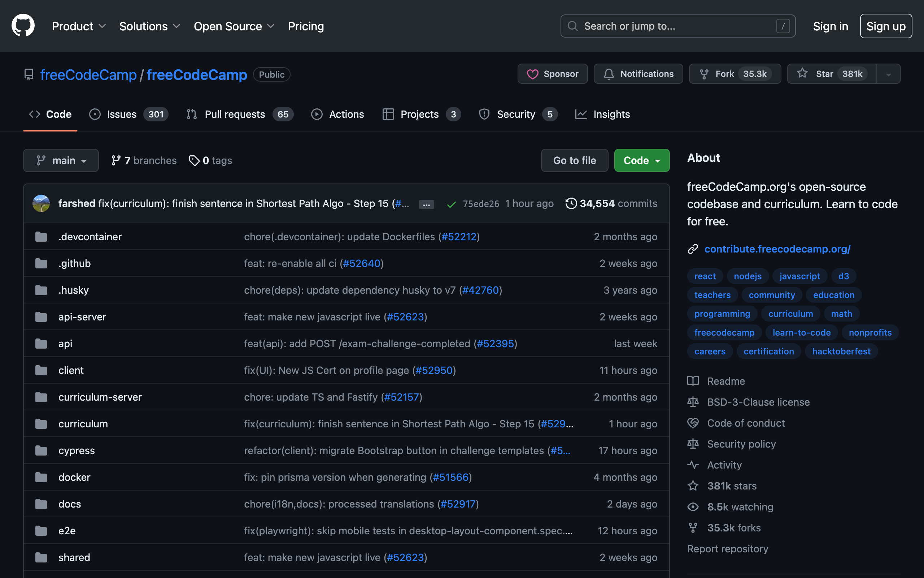
Task: Expand the Solutions menu
Action: 150,26
